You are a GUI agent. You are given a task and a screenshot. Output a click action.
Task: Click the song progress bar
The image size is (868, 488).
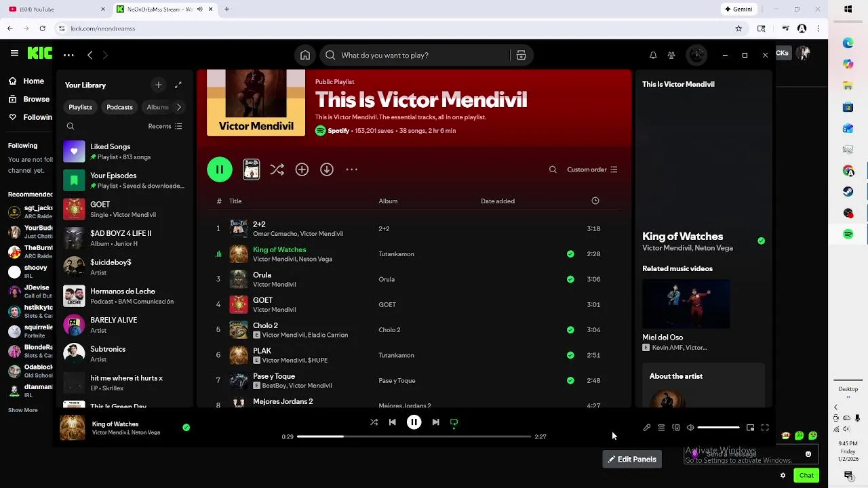pos(414,437)
